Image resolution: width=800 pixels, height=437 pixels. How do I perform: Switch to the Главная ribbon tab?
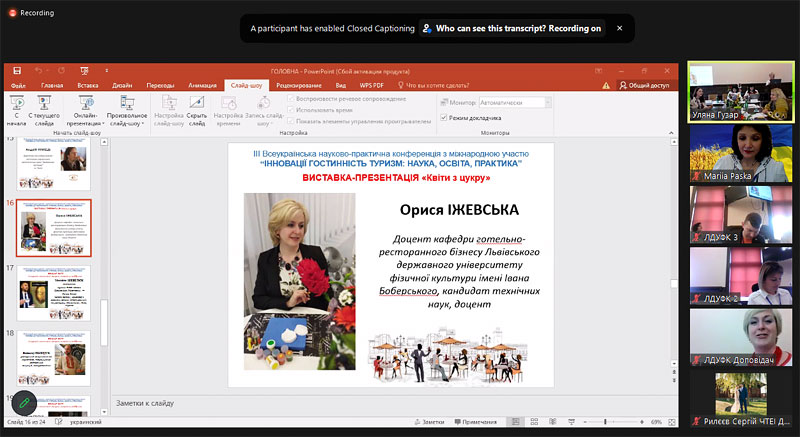pos(52,85)
